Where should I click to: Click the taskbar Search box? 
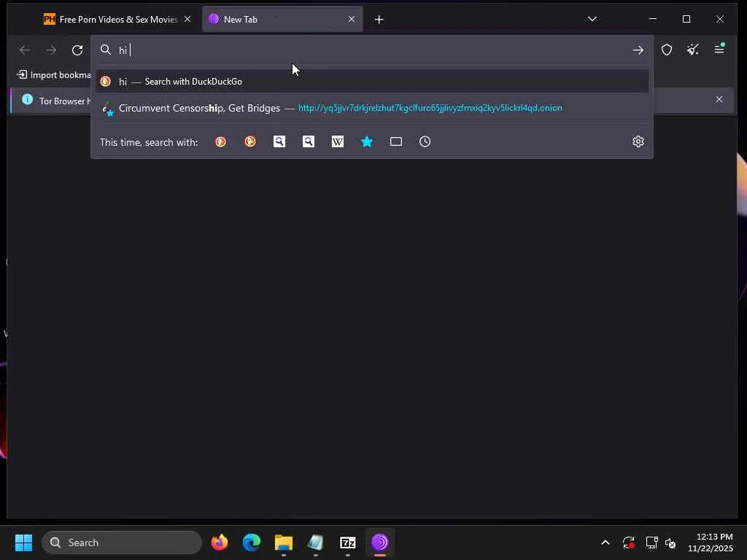(122, 542)
